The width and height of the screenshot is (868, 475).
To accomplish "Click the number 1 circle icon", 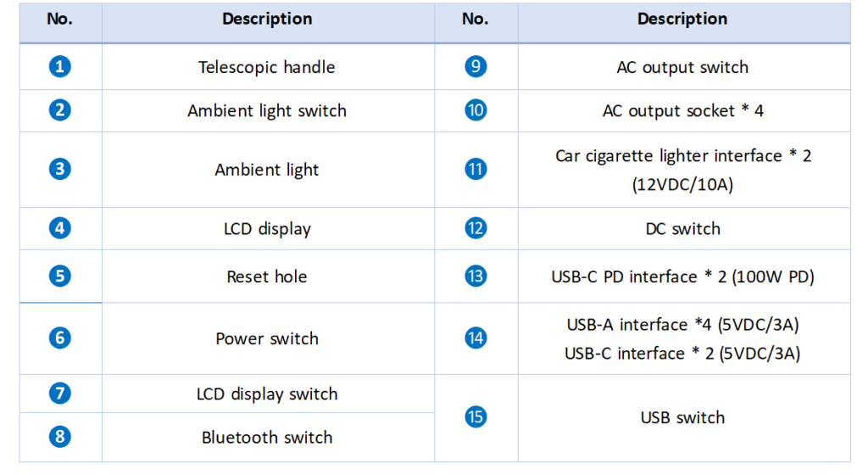I will (x=60, y=66).
